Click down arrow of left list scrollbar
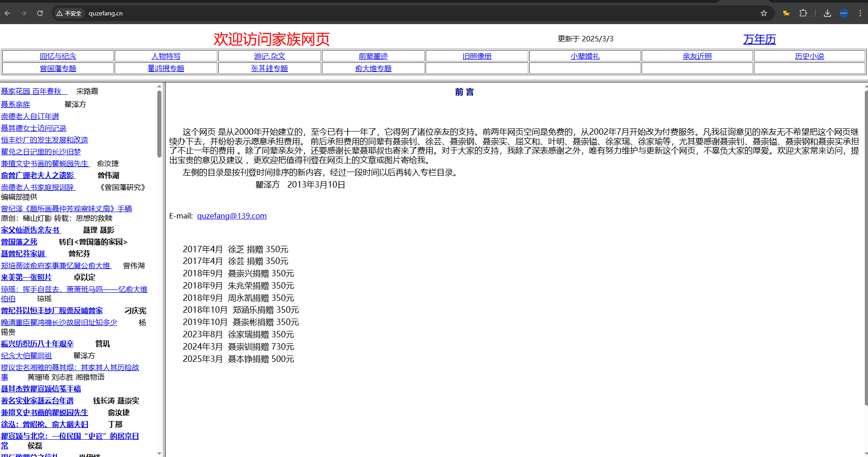The height and width of the screenshot is (457, 868). tap(159, 453)
